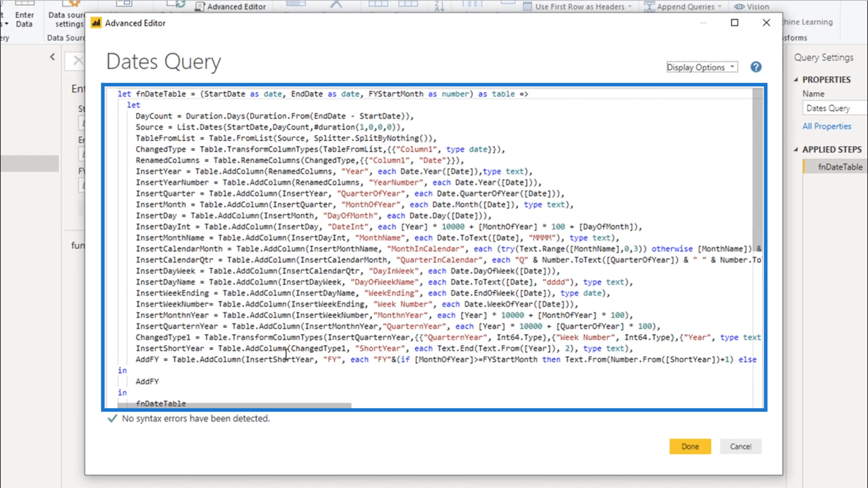868x488 pixels.
Task: Maximize the Advanced Editor dialog
Action: pyautogui.click(x=735, y=23)
